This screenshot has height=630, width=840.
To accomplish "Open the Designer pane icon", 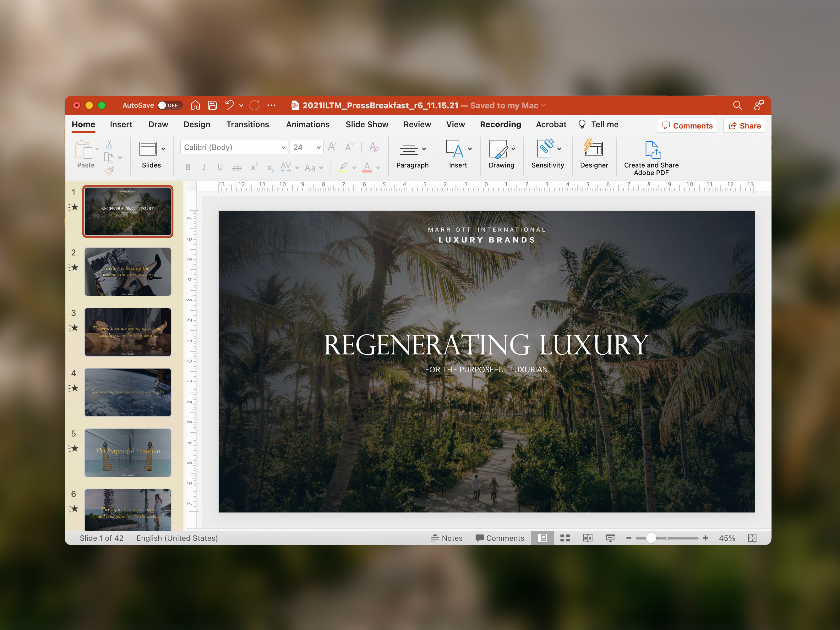I will [593, 149].
